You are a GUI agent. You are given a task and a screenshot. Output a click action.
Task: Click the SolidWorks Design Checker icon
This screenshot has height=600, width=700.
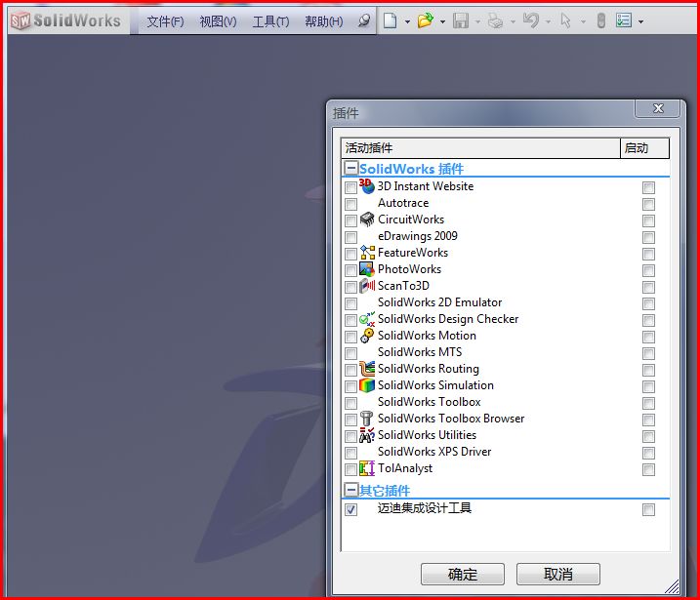[367, 318]
